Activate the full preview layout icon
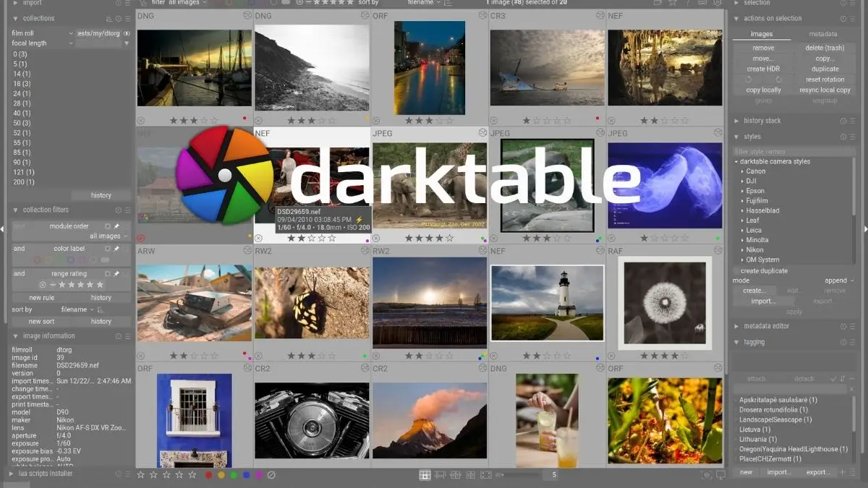Viewport: 868px width, 488px height. 485,475
